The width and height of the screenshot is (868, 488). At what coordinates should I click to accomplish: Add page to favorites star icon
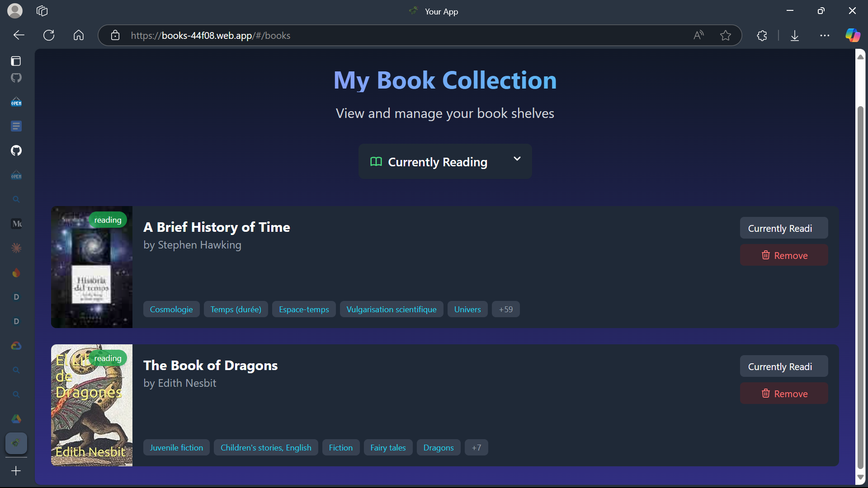click(x=726, y=35)
